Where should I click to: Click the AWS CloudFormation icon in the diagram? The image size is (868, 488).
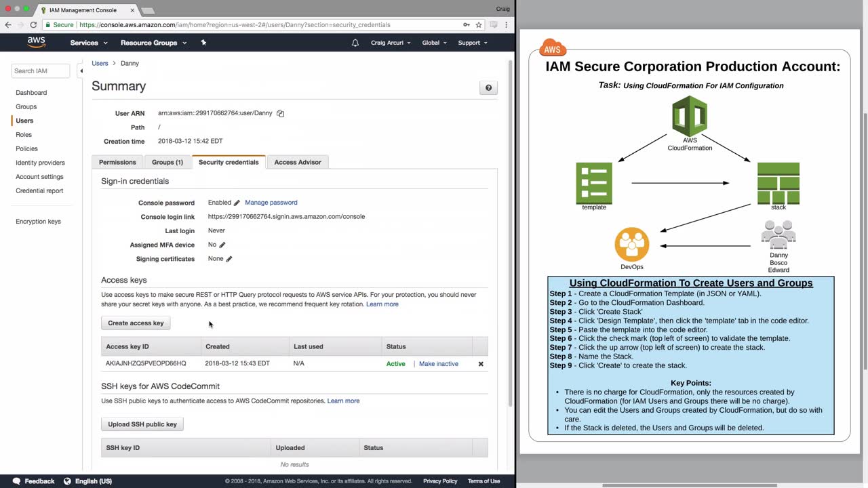[x=690, y=116]
